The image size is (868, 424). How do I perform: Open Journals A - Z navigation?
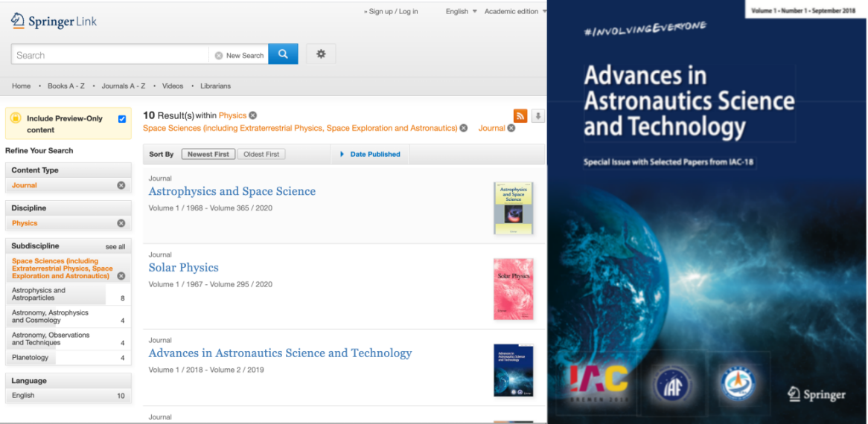(124, 86)
